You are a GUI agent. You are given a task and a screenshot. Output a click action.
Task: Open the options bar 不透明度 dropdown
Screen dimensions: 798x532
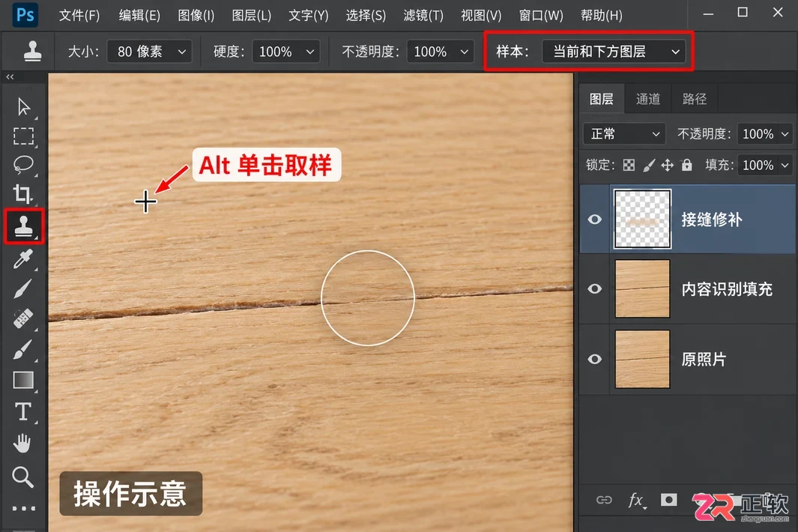click(441, 52)
